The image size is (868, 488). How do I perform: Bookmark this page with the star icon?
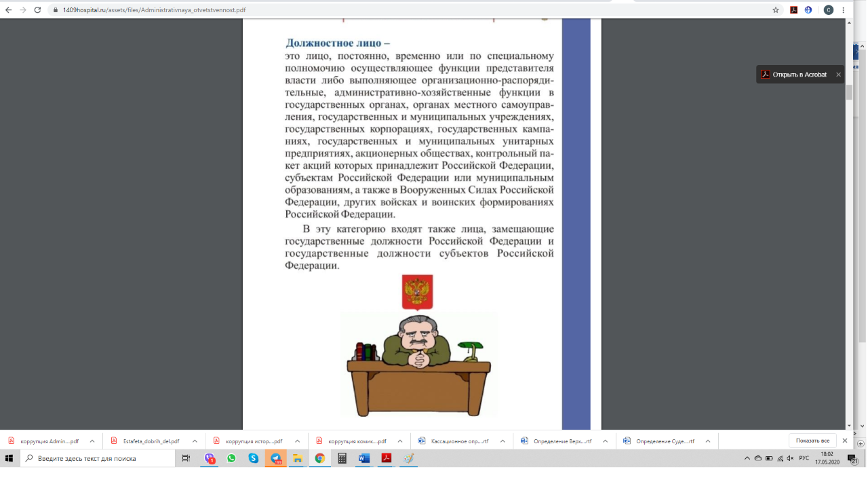[776, 10]
